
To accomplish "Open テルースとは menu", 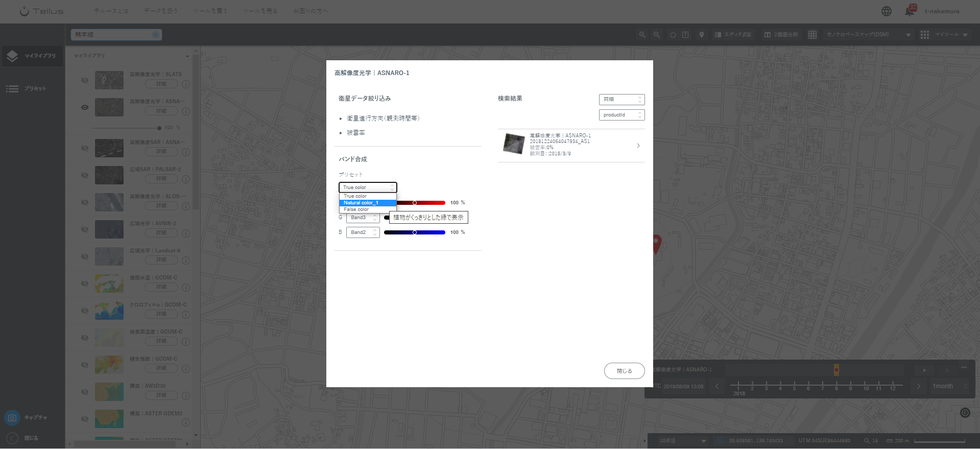I will point(111,11).
